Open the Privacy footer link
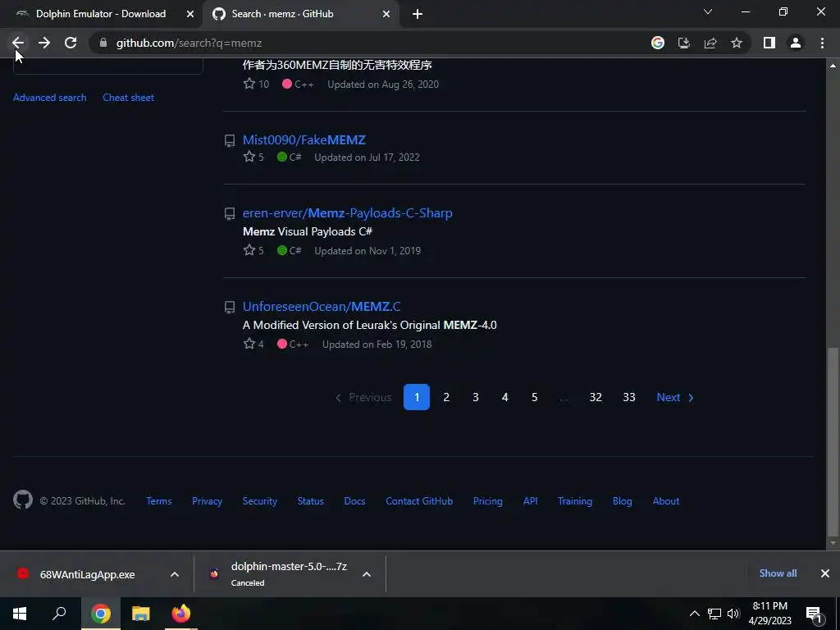This screenshot has height=630, width=840. [x=208, y=501]
